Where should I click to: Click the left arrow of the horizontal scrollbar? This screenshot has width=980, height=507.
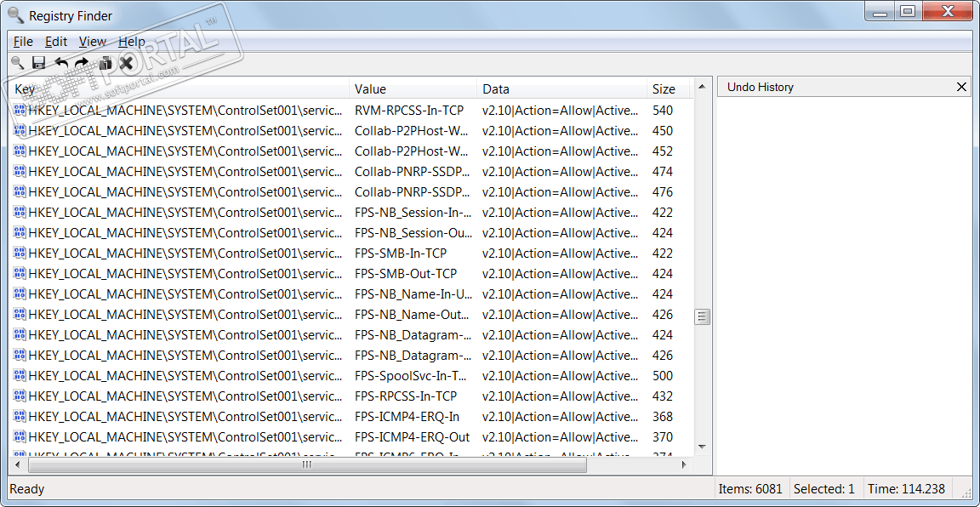point(17,465)
